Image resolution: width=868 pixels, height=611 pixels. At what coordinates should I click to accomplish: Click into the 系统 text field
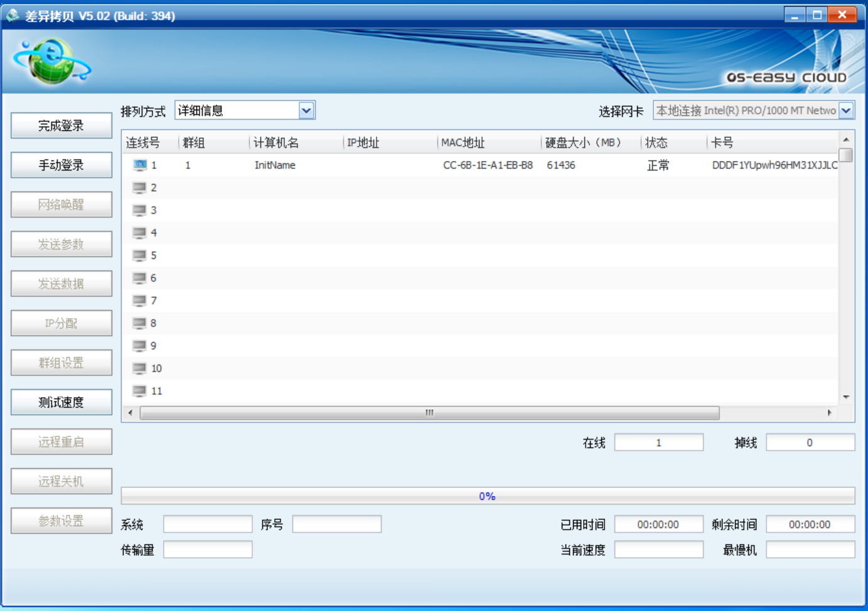(x=207, y=524)
